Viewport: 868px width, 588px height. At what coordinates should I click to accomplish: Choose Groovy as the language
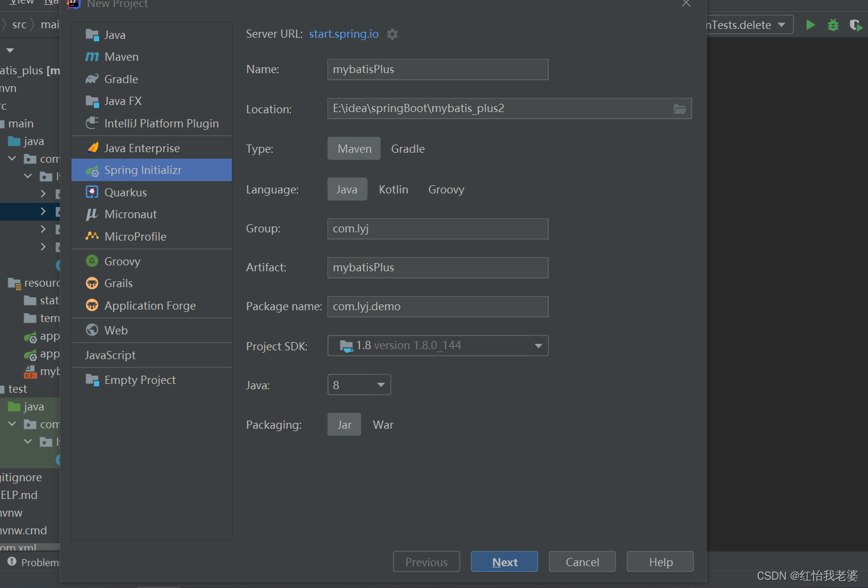click(x=446, y=189)
